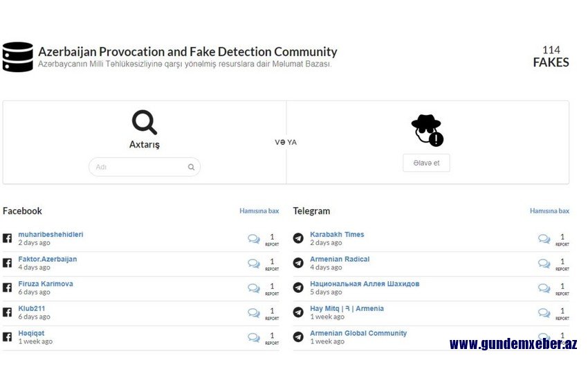
Task: Click the spy hat warning icon
Action: coord(427,130)
